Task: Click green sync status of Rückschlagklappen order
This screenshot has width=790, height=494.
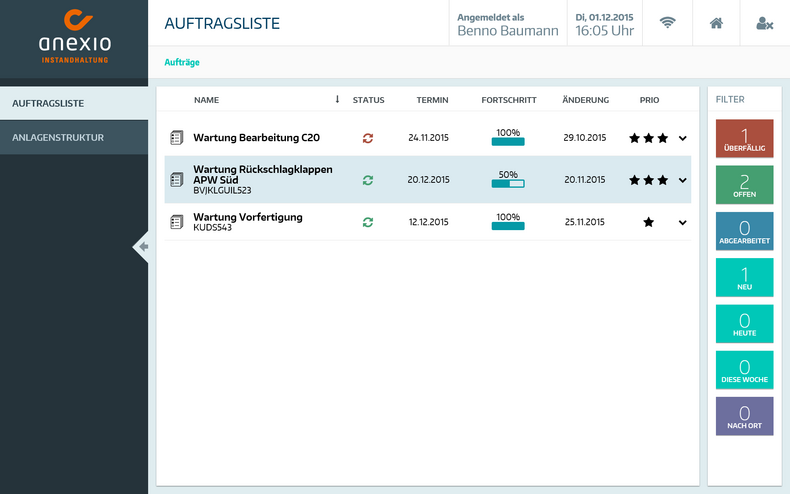Action: (x=368, y=180)
